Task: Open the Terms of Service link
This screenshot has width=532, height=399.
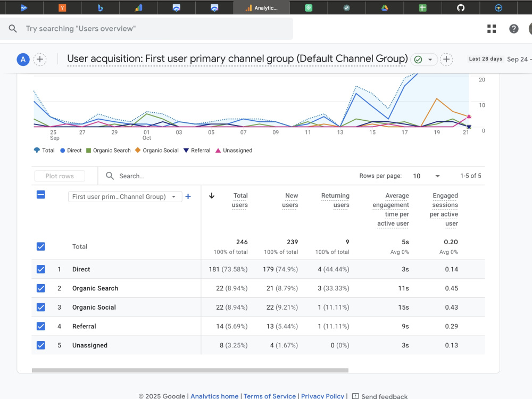Action: click(270, 396)
